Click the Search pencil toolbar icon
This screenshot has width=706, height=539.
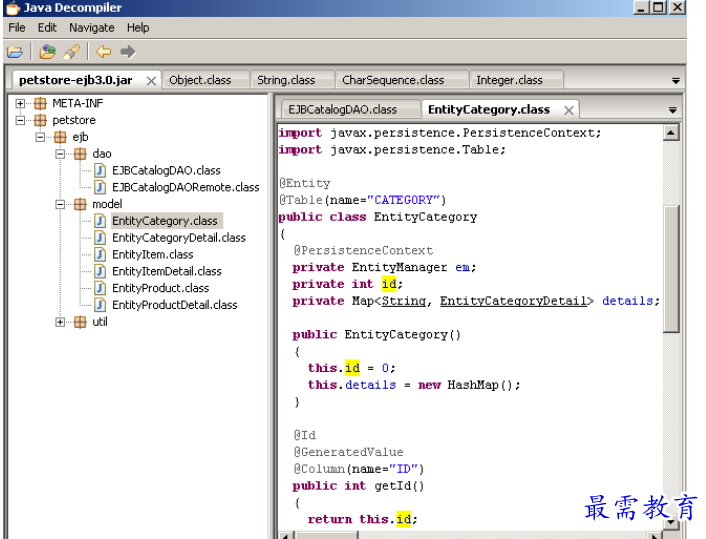(x=71, y=52)
